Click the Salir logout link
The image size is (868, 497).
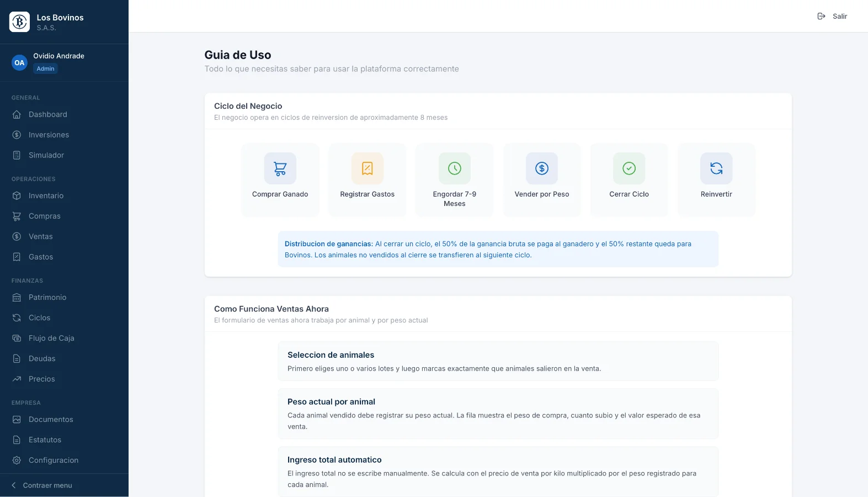pos(833,16)
